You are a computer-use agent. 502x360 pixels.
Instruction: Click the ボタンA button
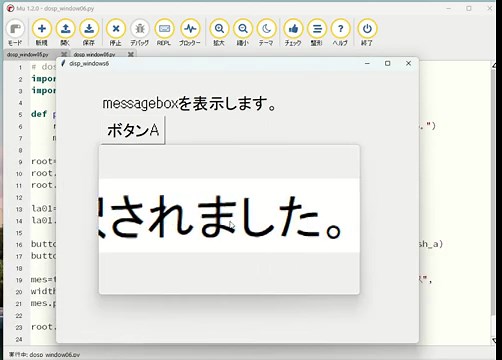click(133, 130)
